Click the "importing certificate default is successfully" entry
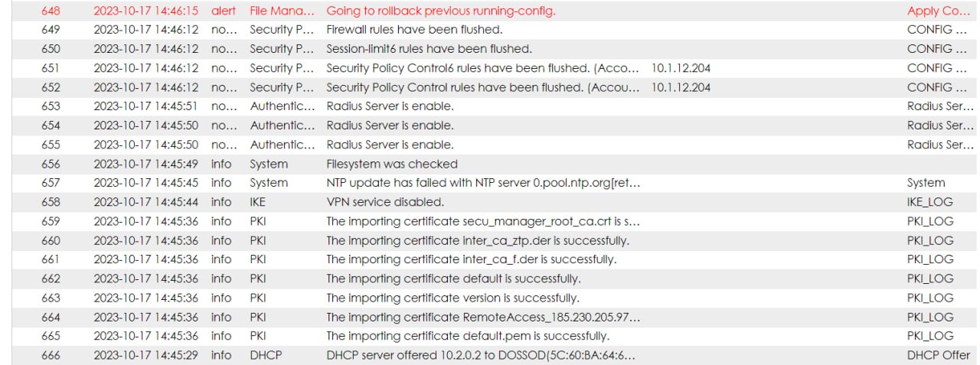This screenshot has width=980, height=365. tap(453, 279)
